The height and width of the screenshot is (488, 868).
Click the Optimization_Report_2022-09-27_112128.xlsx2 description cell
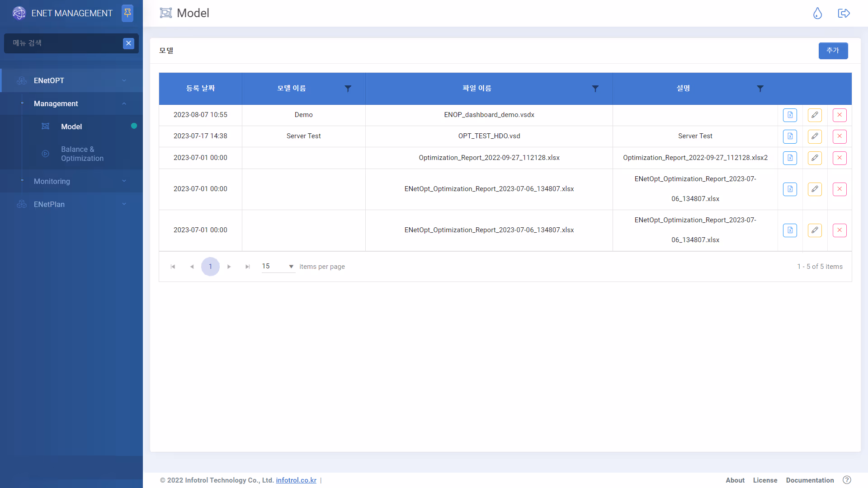695,158
